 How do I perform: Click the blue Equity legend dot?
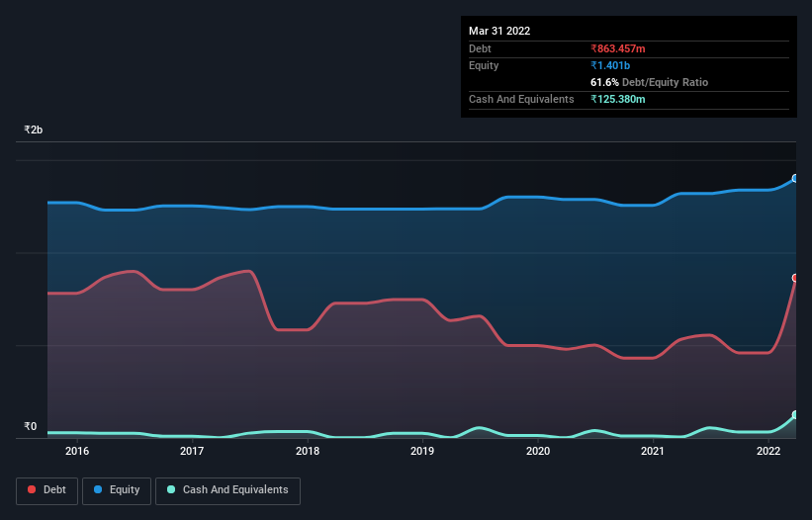pos(98,489)
